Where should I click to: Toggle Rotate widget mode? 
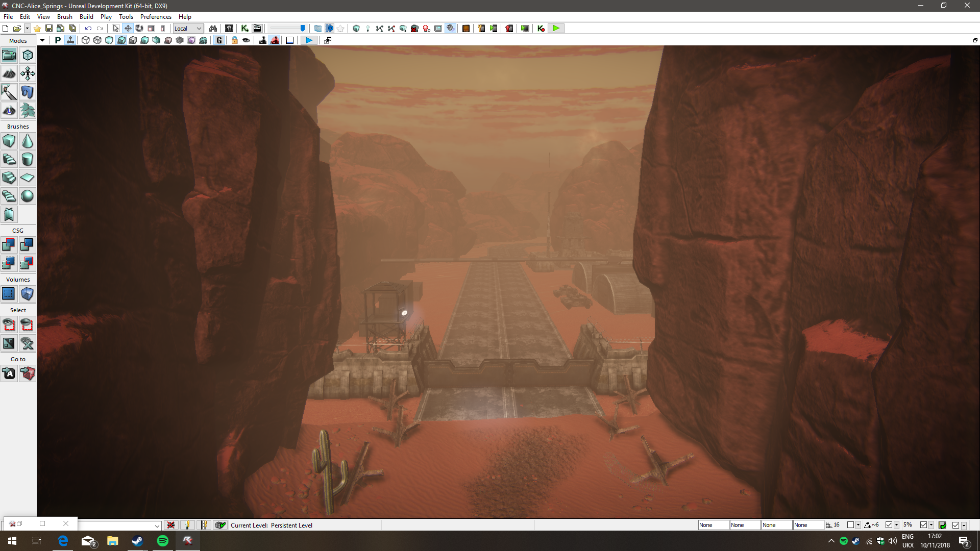click(x=139, y=29)
